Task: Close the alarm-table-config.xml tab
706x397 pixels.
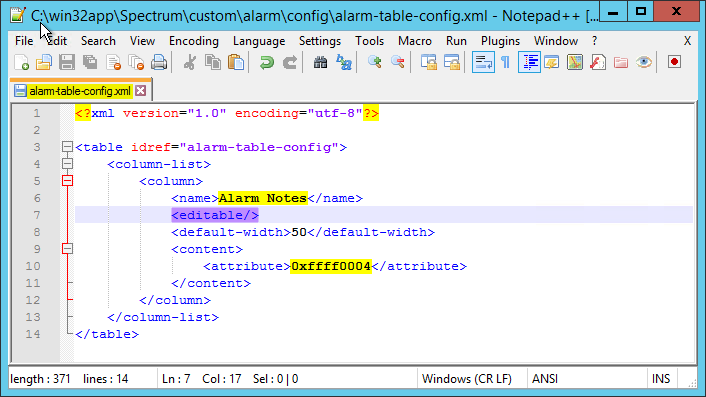Action: pyautogui.click(x=140, y=91)
